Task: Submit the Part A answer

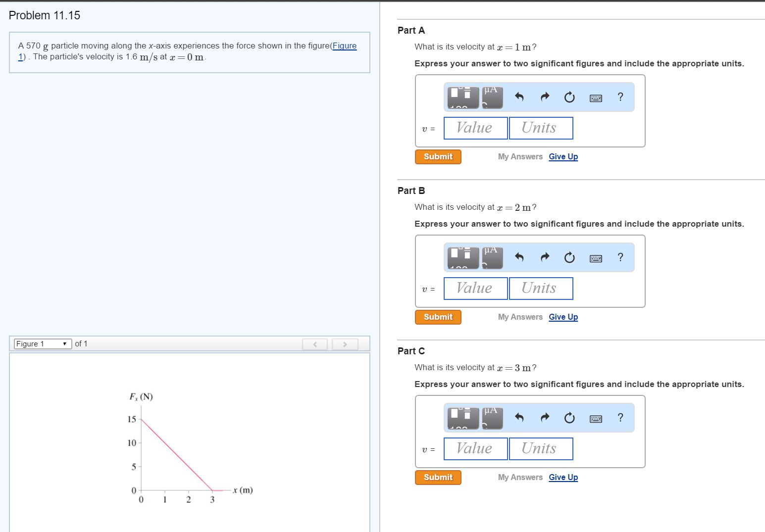Action: (x=438, y=157)
